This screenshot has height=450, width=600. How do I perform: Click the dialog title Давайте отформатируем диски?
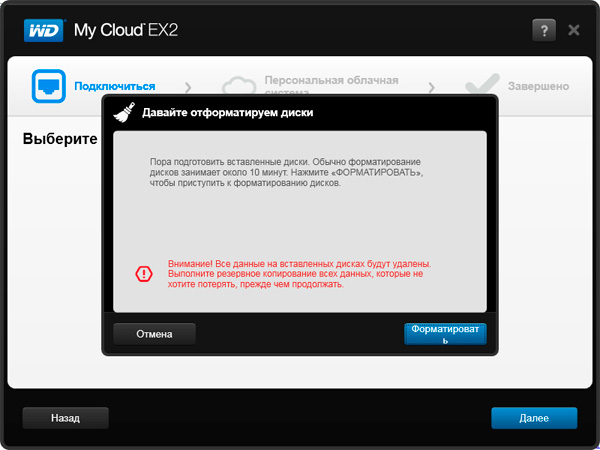click(227, 113)
